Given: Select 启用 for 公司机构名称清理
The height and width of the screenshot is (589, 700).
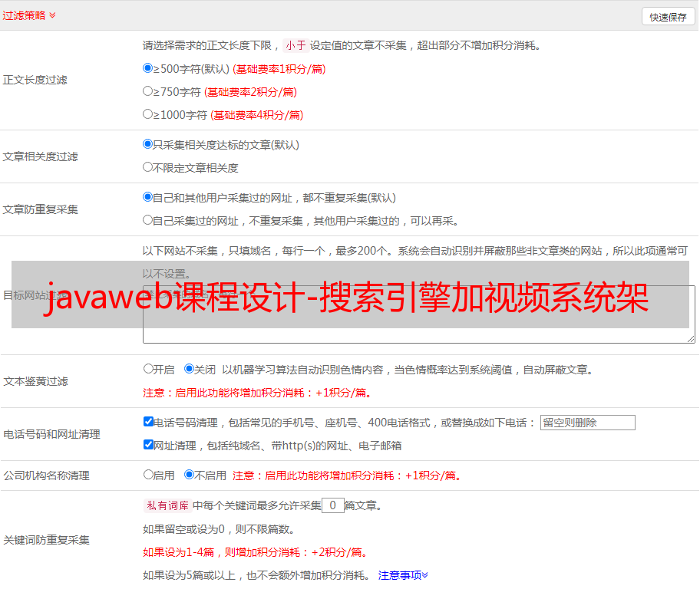Looking at the screenshot, I should tap(148, 474).
